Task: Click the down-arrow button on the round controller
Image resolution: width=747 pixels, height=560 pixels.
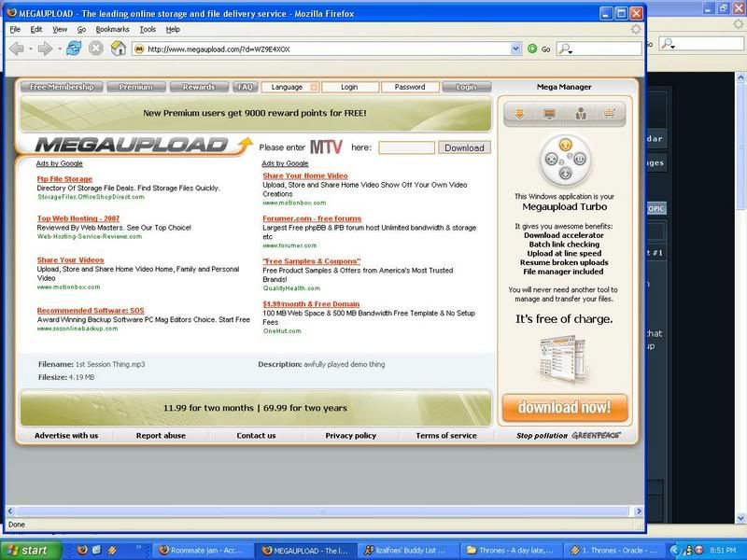Action: click(x=565, y=174)
